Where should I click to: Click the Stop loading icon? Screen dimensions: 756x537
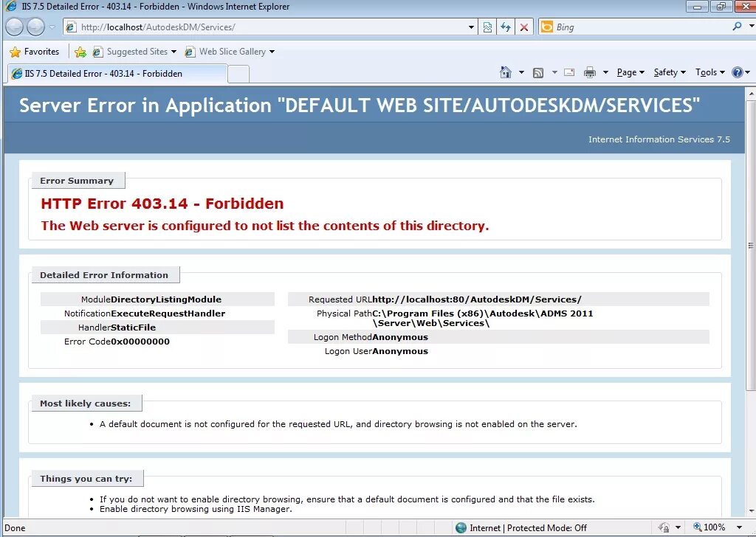pyautogui.click(x=524, y=27)
